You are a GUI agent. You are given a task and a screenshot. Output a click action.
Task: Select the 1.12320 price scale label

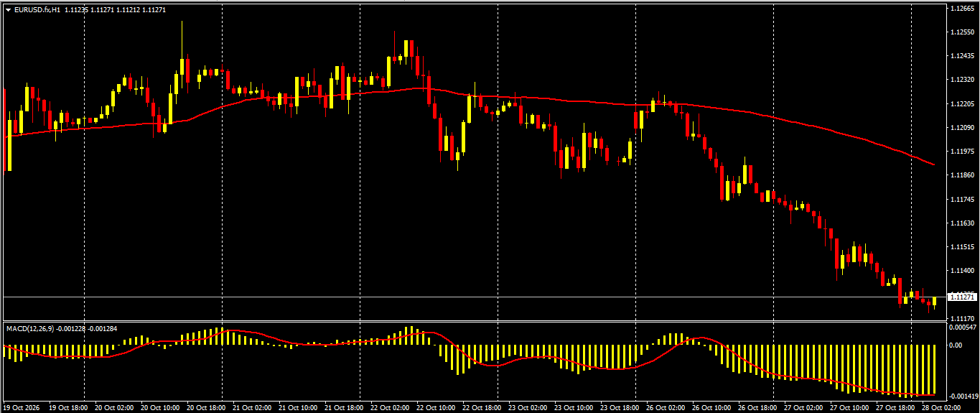pyautogui.click(x=961, y=80)
